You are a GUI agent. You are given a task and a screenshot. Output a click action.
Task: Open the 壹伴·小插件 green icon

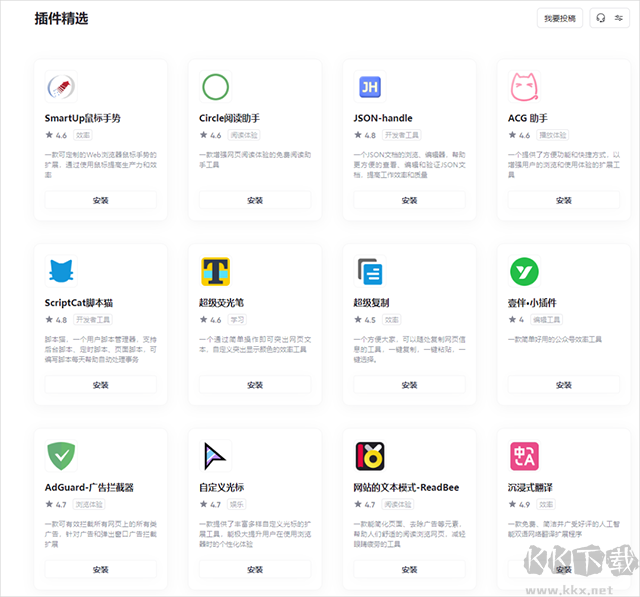524,271
